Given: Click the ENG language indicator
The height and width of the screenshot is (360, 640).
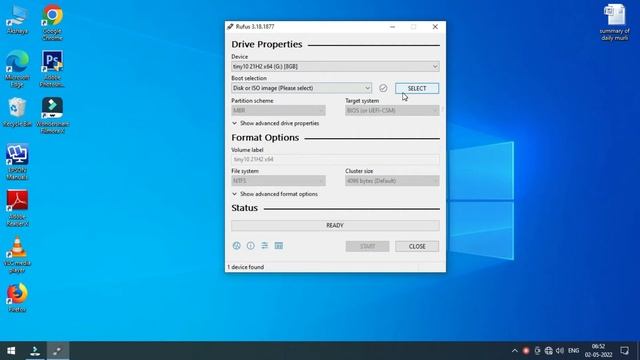Looking at the screenshot, I should 573,351.
